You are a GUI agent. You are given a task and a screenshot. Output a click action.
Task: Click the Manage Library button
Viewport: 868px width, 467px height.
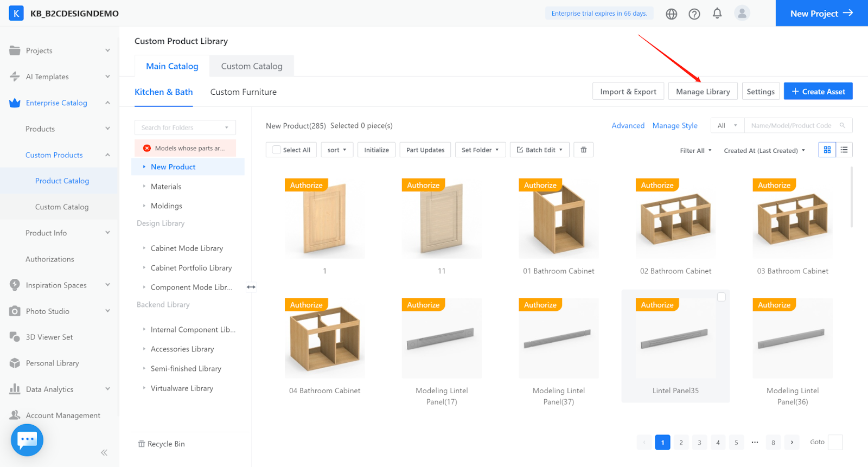pyautogui.click(x=703, y=92)
